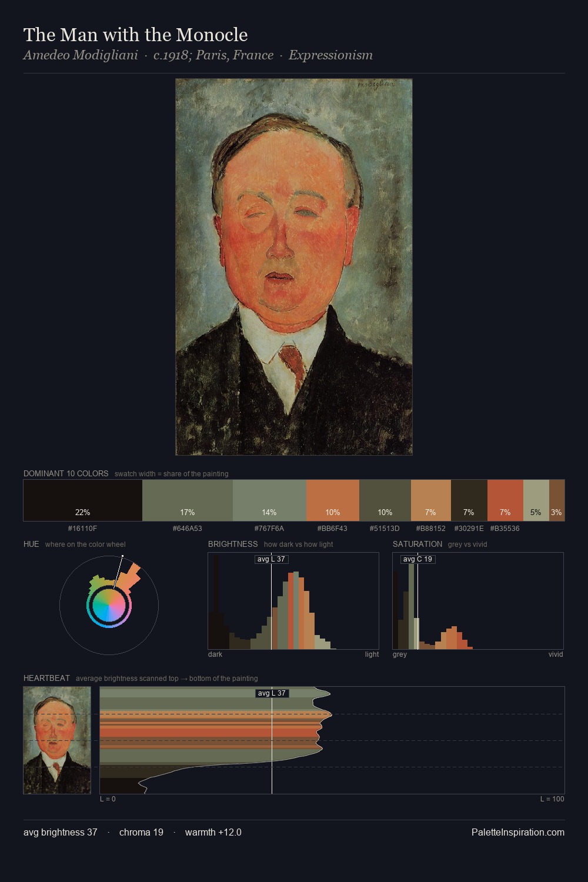Click hex code #BB6F43

(332, 529)
